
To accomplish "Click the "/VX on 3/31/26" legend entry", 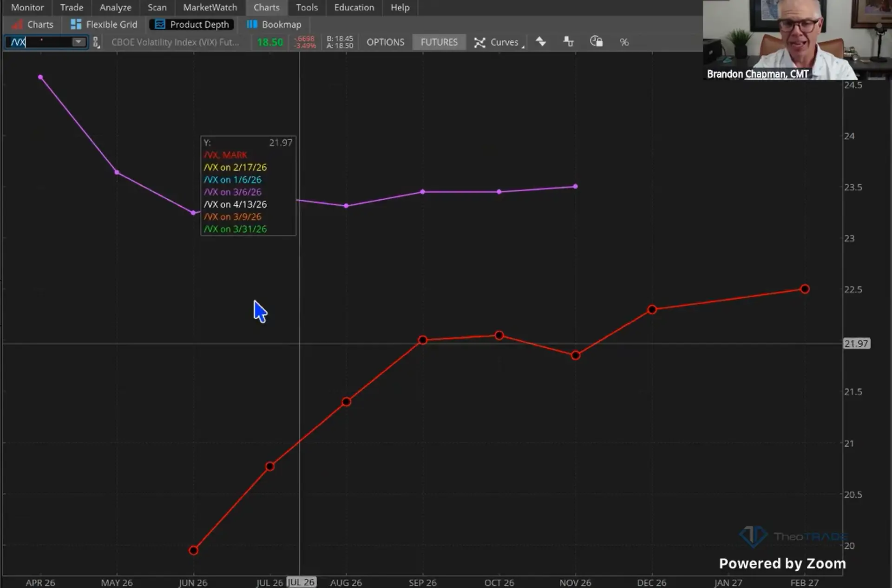I will (x=235, y=229).
